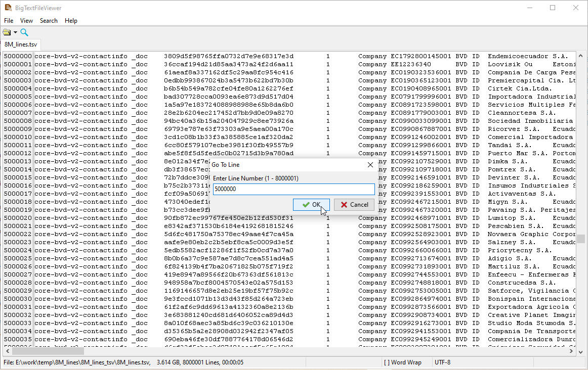Click ID EC0992468971001

click(x=421, y=218)
